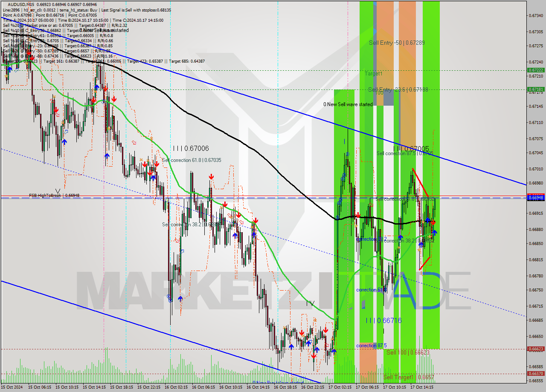Screen dimensions: 546x392
Task: Click the 0.67045 price axis label
Action: click(x=536, y=153)
